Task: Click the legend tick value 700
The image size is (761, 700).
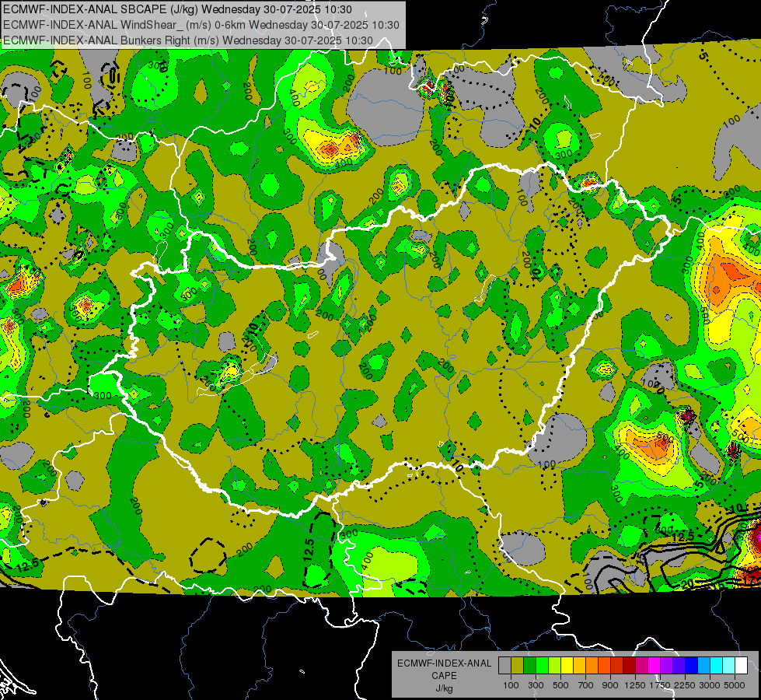Action: click(x=586, y=685)
